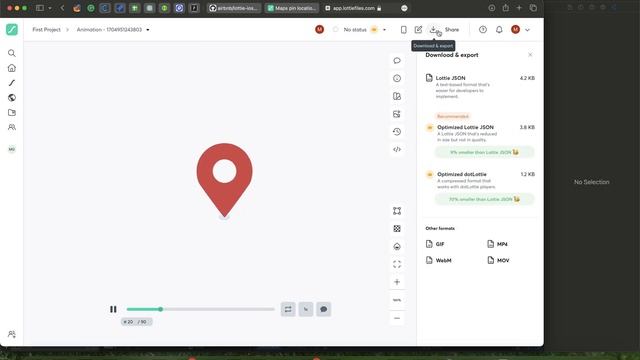
Task: Open search from the left sidebar
Action: pos(12,53)
